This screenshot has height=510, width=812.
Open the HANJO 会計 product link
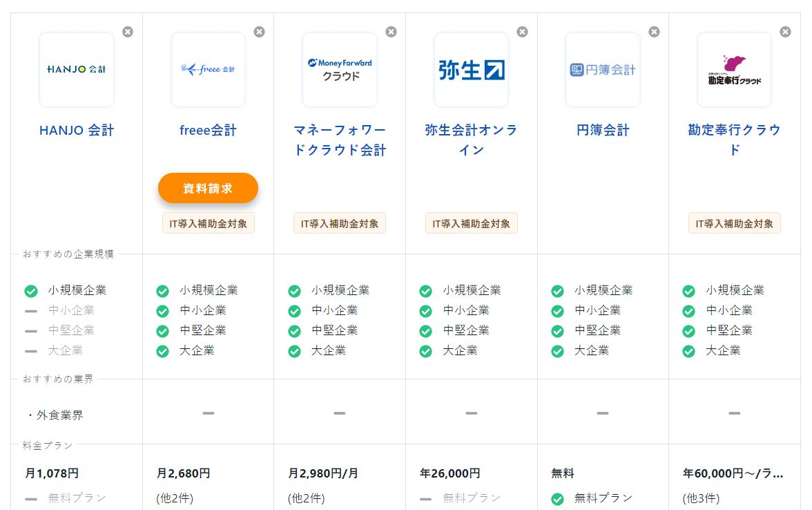77,131
